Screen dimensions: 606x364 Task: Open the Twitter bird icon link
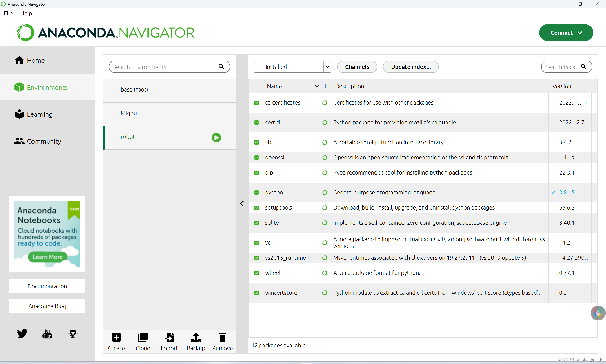pos(22,333)
